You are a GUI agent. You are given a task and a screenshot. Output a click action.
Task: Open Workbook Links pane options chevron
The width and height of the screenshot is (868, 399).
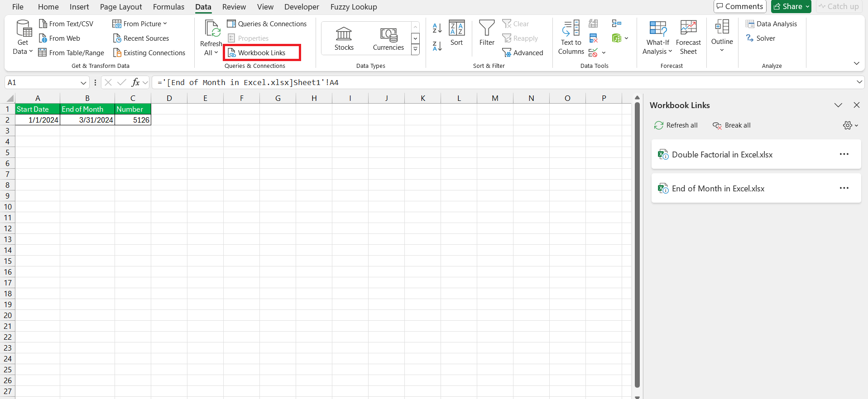(x=838, y=105)
